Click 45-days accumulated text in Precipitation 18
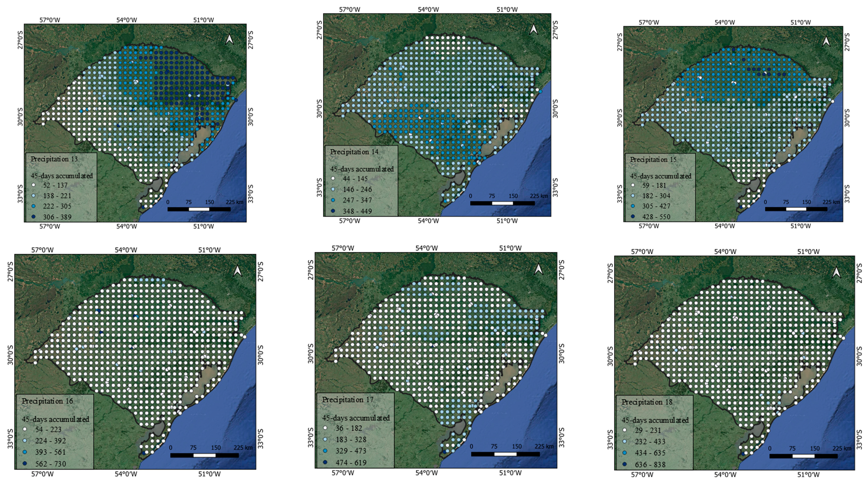Viewport: 868px width, 484px height. [655, 420]
